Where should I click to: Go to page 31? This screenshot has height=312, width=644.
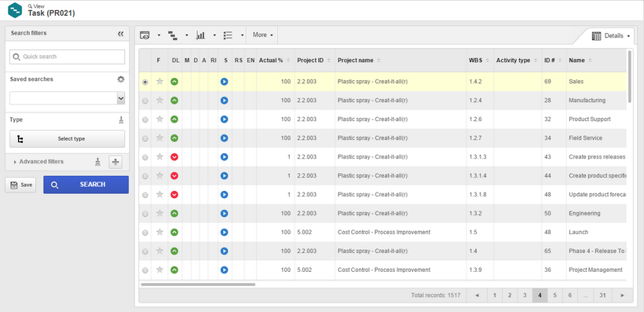[x=602, y=295]
